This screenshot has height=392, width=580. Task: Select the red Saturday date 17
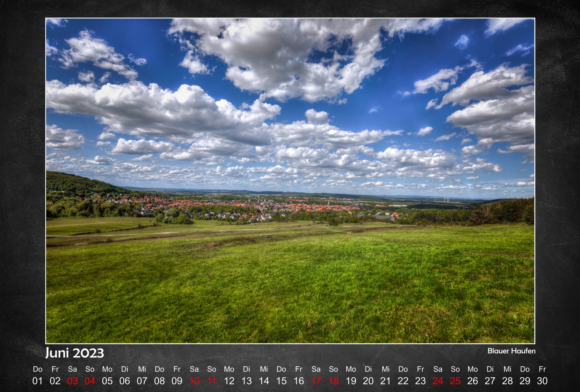point(316,381)
